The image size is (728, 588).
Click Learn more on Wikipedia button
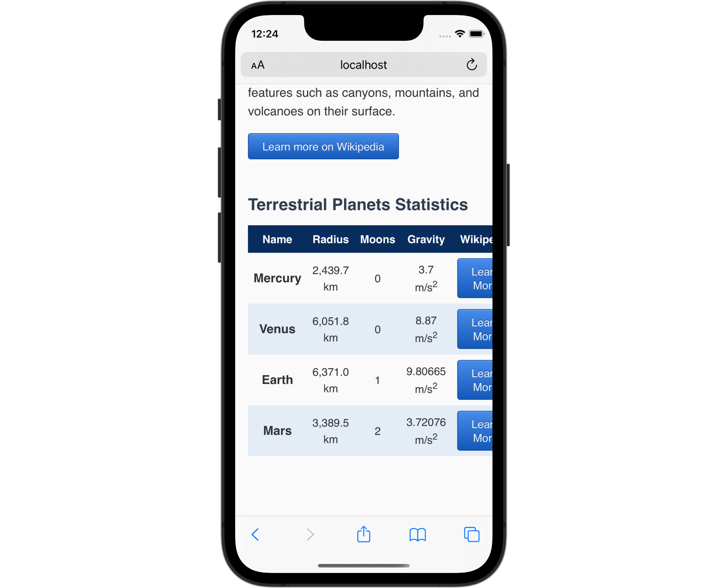point(323,146)
